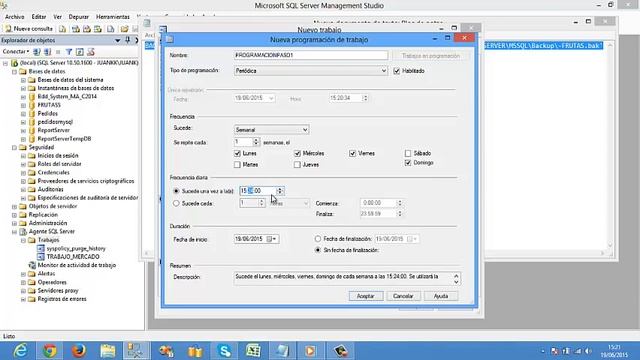Toggle the pin icon of Explorador de objetos

(128, 40)
